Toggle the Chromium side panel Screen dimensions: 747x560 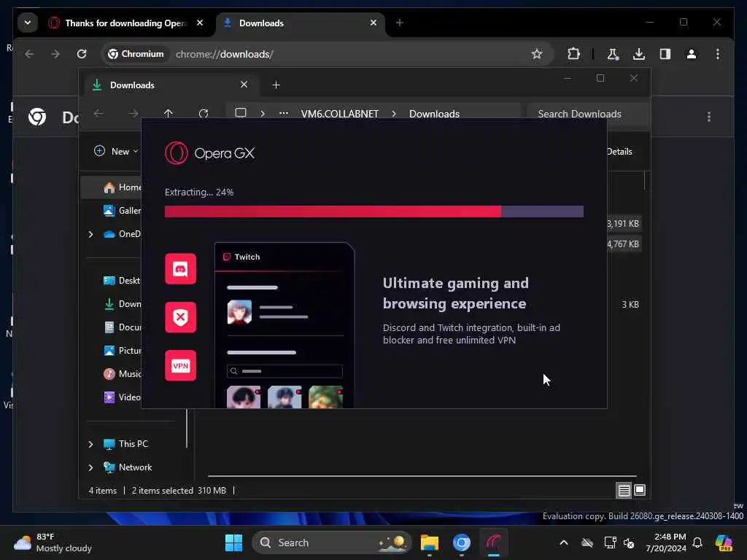[665, 54]
